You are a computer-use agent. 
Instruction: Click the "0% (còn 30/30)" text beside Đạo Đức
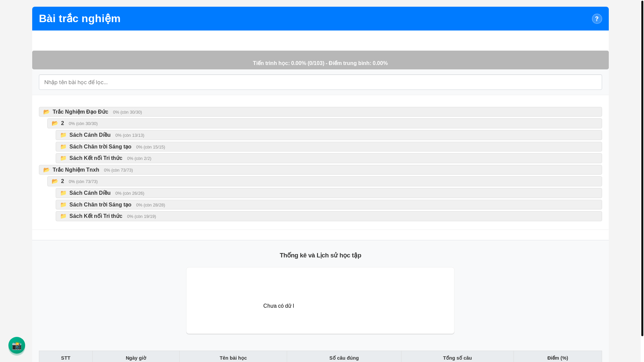point(127,112)
